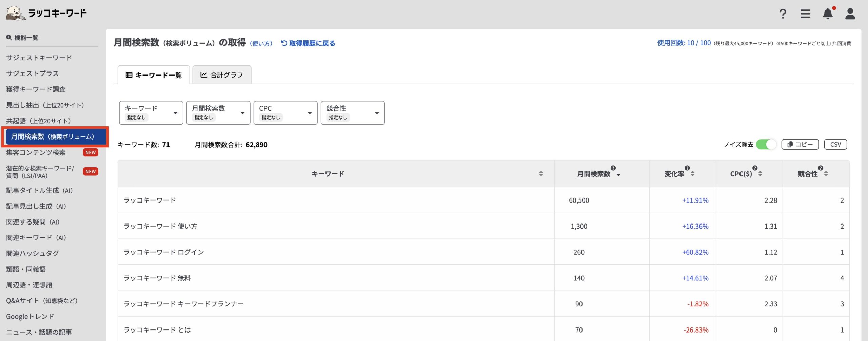Open the （使い方）link
This screenshot has width=868, height=341.
click(x=261, y=43)
